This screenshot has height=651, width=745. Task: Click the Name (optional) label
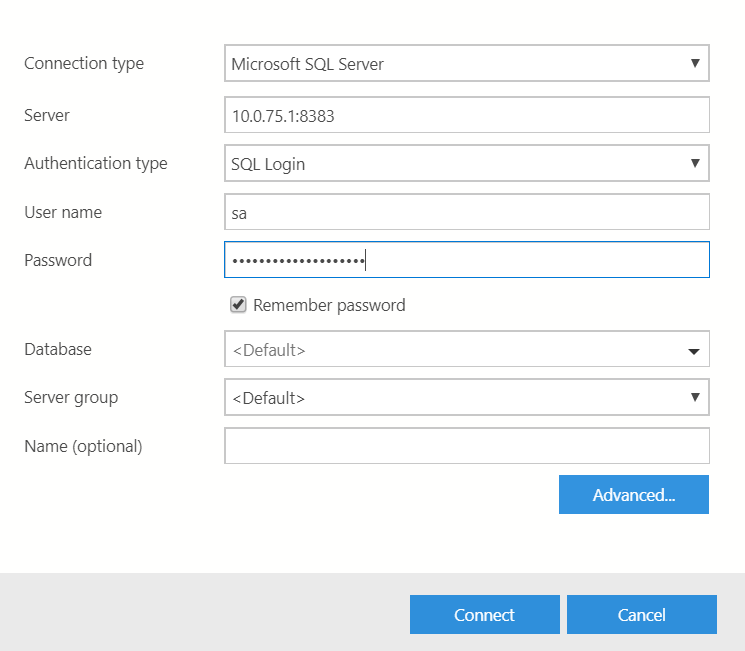click(x=83, y=447)
